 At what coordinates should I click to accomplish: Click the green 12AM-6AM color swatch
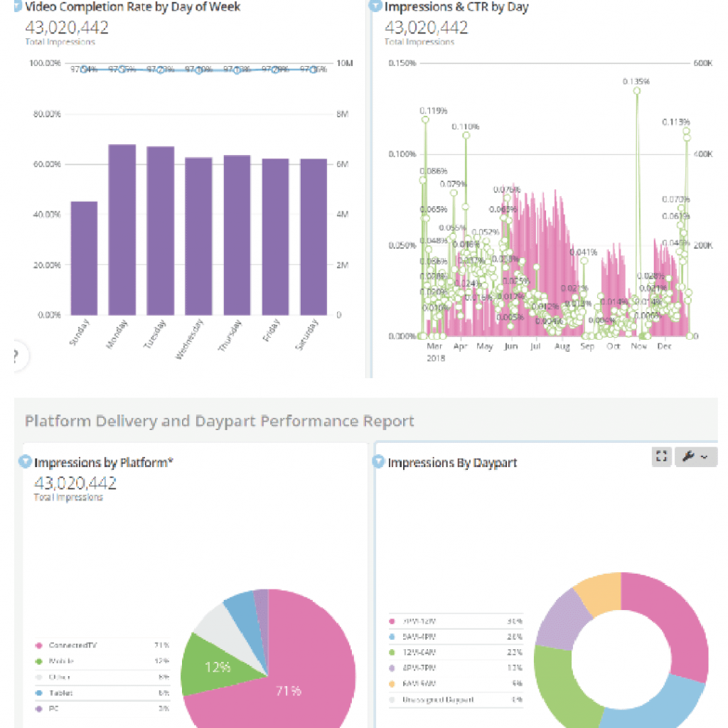click(391, 652)
